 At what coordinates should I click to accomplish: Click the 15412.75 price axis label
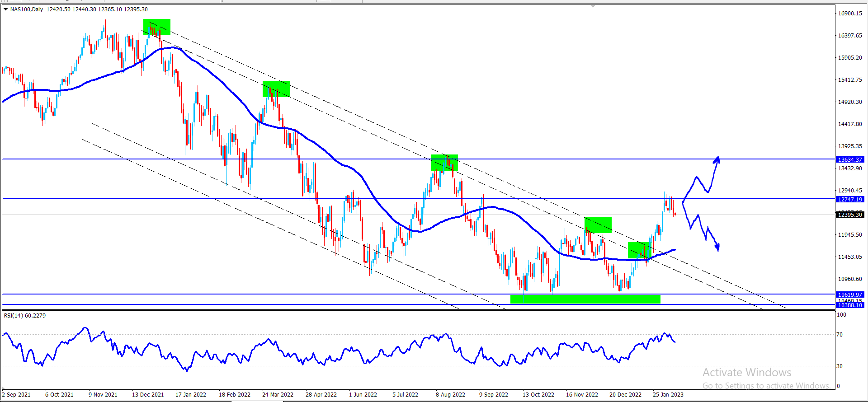tap(850, 80)
